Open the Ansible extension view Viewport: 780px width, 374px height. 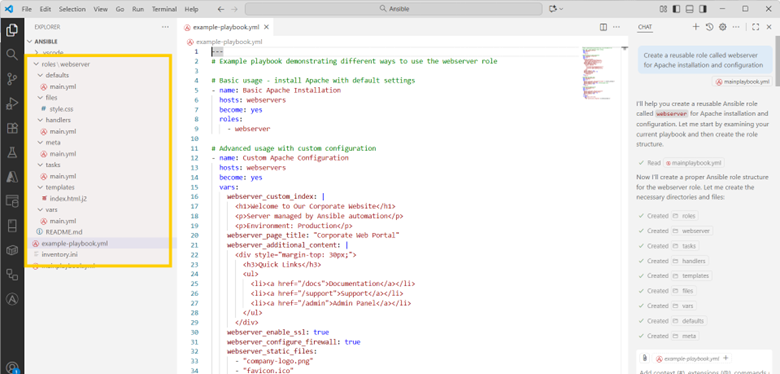(12, 299)
